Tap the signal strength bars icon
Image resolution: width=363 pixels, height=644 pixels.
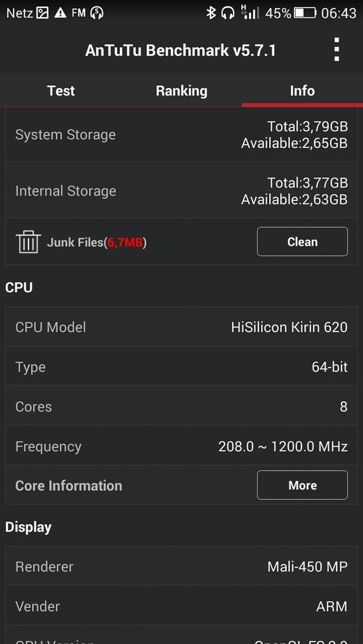[x=250, y=13]
